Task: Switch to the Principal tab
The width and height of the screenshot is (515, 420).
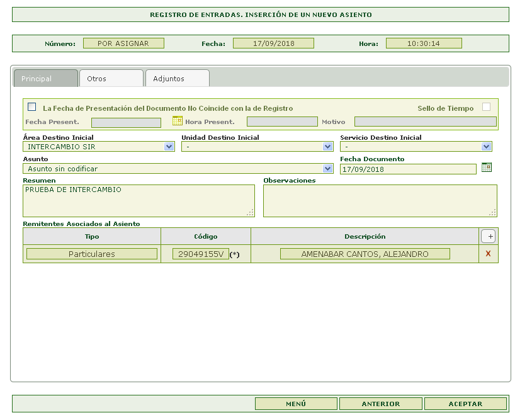Action: (x=46, y=79)
